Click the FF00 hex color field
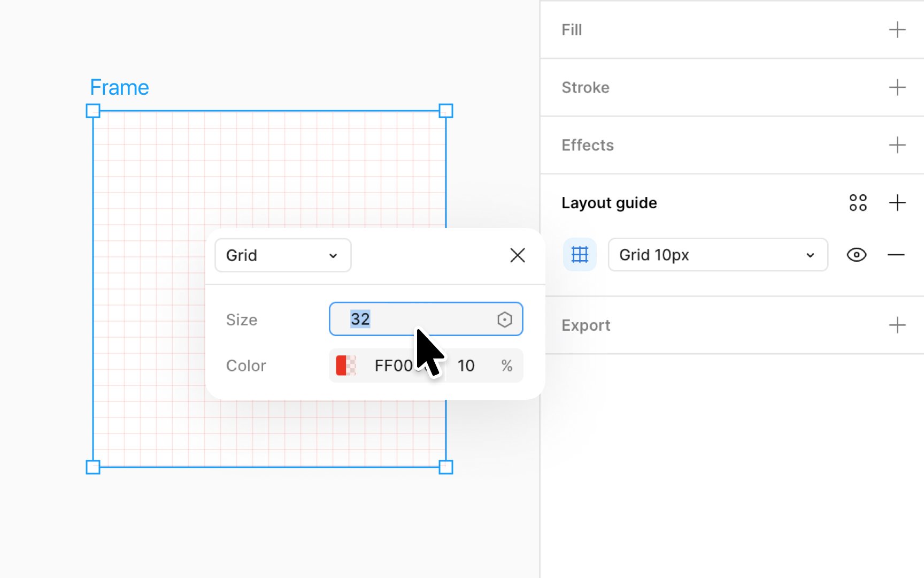The width and height of the screenshot is (924, 578). 394,366
